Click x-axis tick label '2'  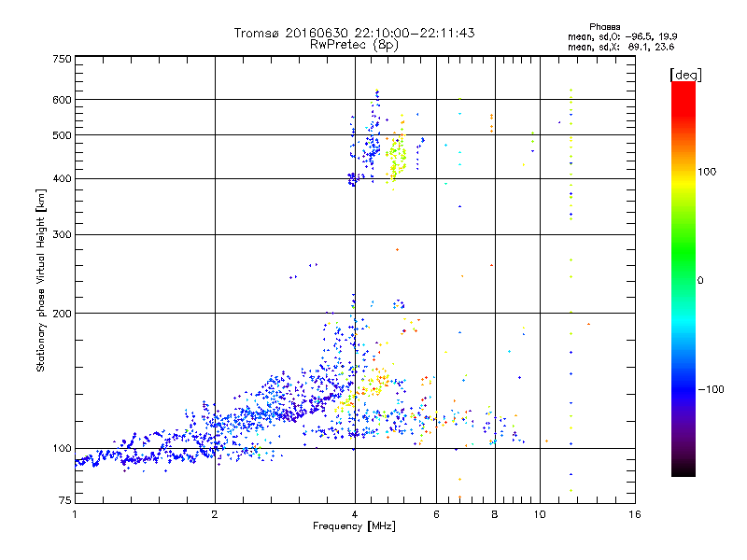coord(215,514)
